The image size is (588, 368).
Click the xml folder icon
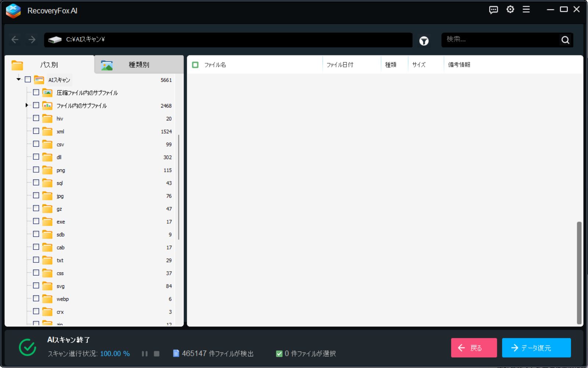[x=47, y=131]
